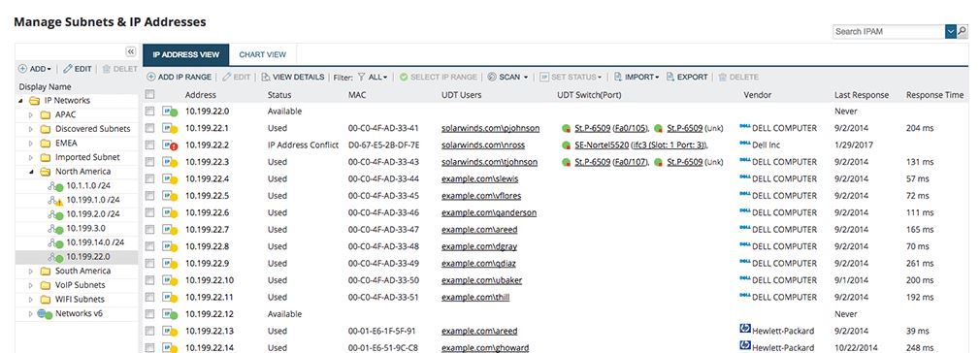Select the 10.199.3.0 subnet
Viewport: 980px width, 353px height.
pos(85,228)
